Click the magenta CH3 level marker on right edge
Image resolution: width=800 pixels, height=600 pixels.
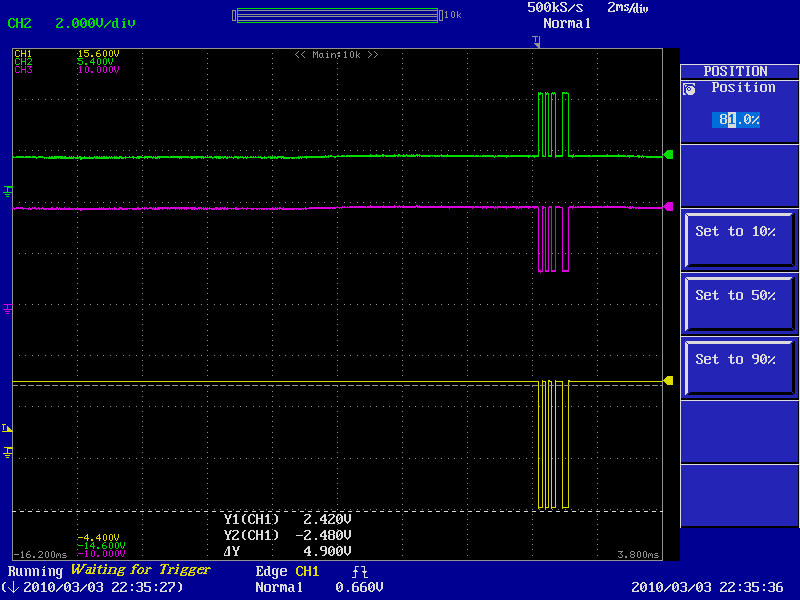click(x=668, y=207)
